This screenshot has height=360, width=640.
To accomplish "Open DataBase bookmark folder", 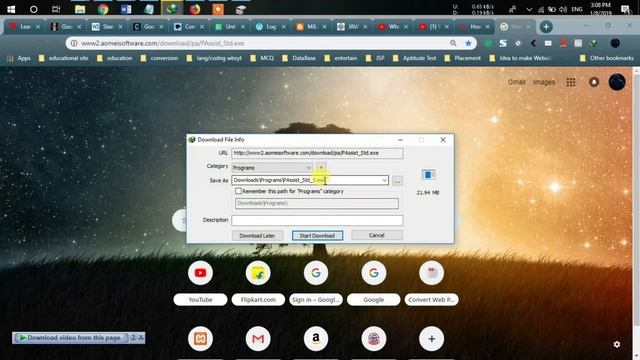I will click(x=299, y=58).
